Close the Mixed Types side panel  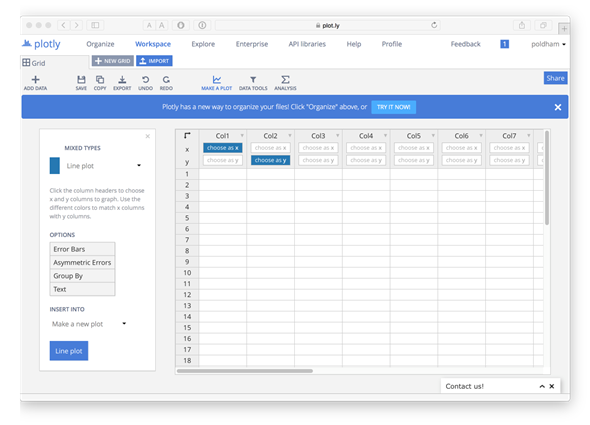click(x=148, y=136)
